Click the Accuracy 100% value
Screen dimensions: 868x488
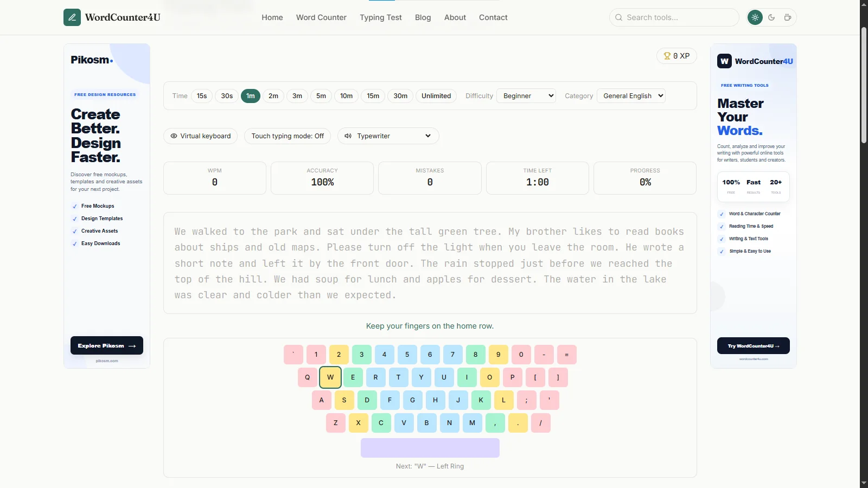pos(322,183)
